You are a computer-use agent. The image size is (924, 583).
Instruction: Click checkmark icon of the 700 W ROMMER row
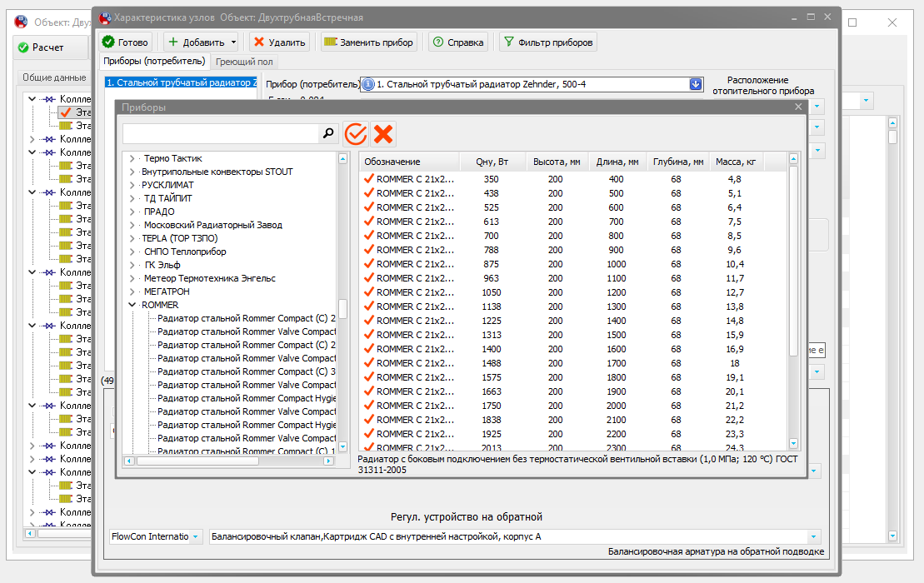369,235
